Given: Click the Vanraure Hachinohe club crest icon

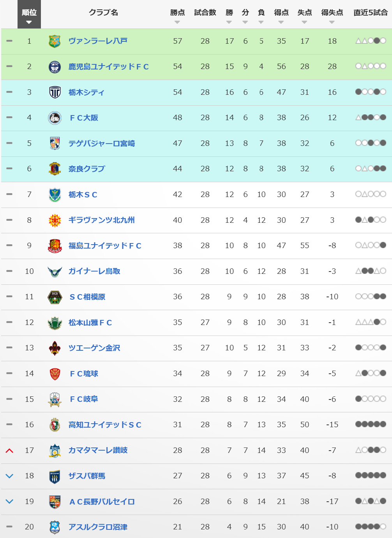Looking at the screenshot, I should 55,41.
